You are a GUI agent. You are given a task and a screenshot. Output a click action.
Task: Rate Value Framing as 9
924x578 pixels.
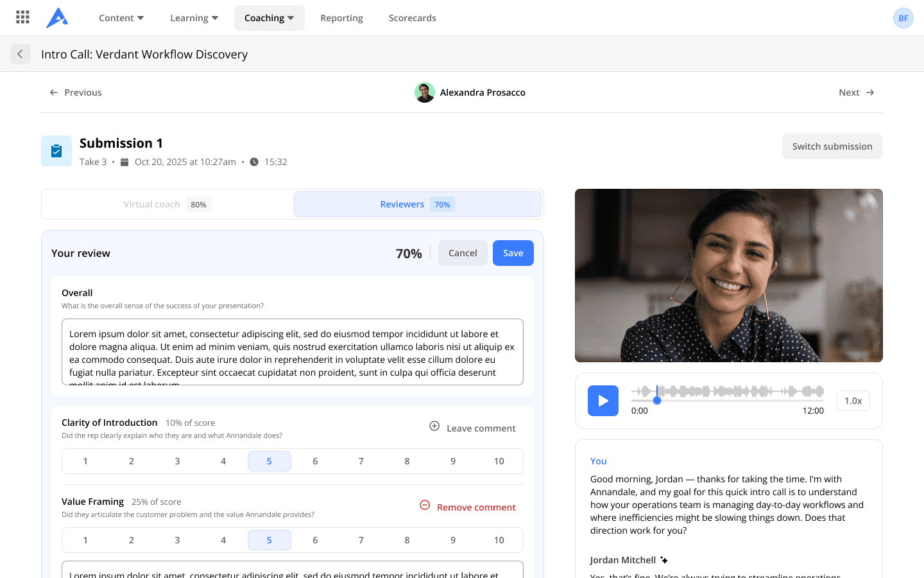(453, 540)
